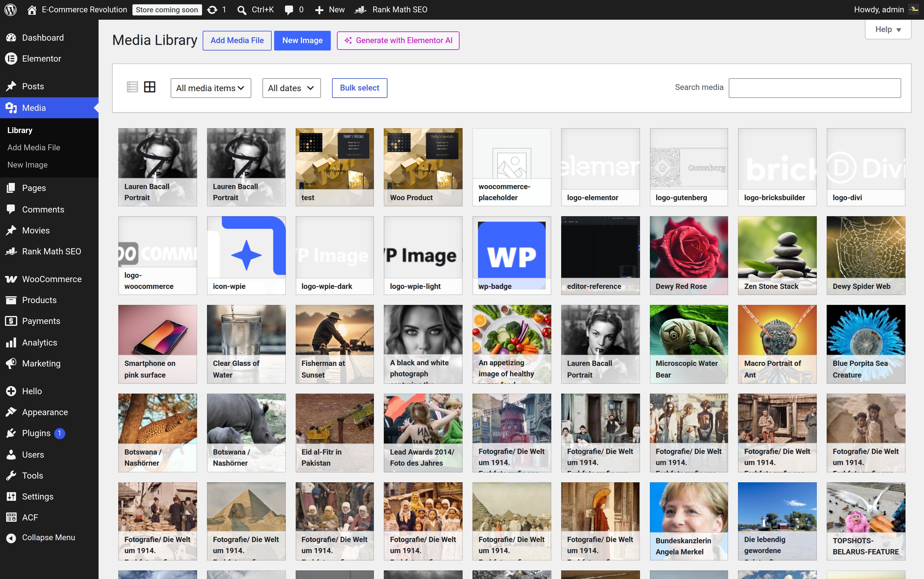The height and width of the screenshot is (579, 924).
Task: Open the Microscopic Water Bear thumbnail
Action: [689, 344]
